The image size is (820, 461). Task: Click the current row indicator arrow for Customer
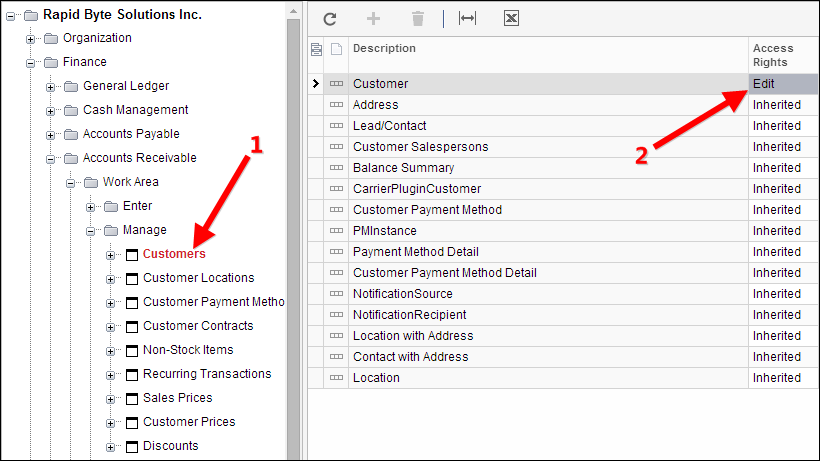click(315, 84)
